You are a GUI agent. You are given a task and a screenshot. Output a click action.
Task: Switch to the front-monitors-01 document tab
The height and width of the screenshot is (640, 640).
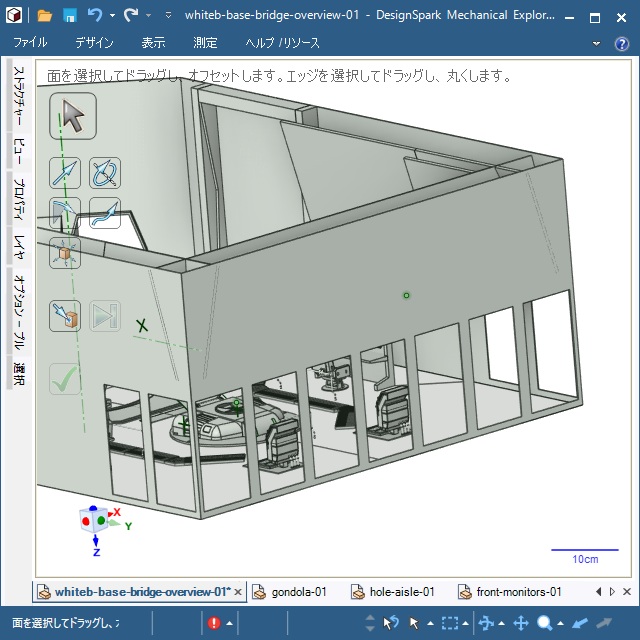pyautogui.click(x=510, y=592)
